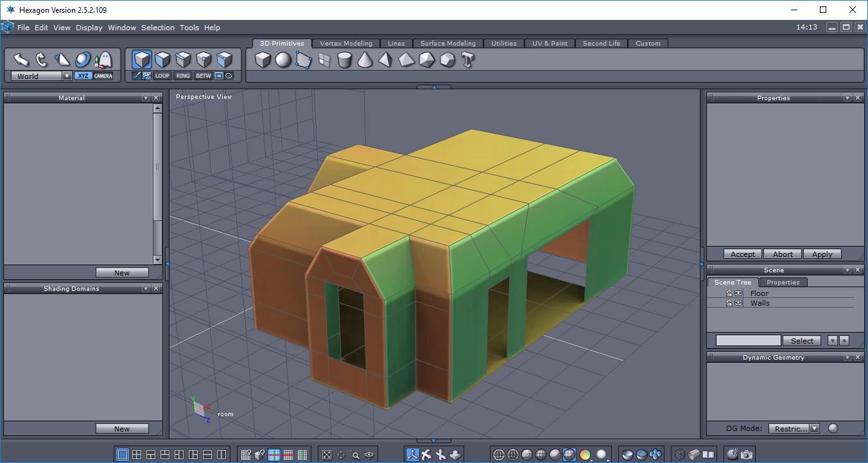Screen dimensions: 868x463
Task: Pick the rotate manipulator tool
Action: click(42, 60)
